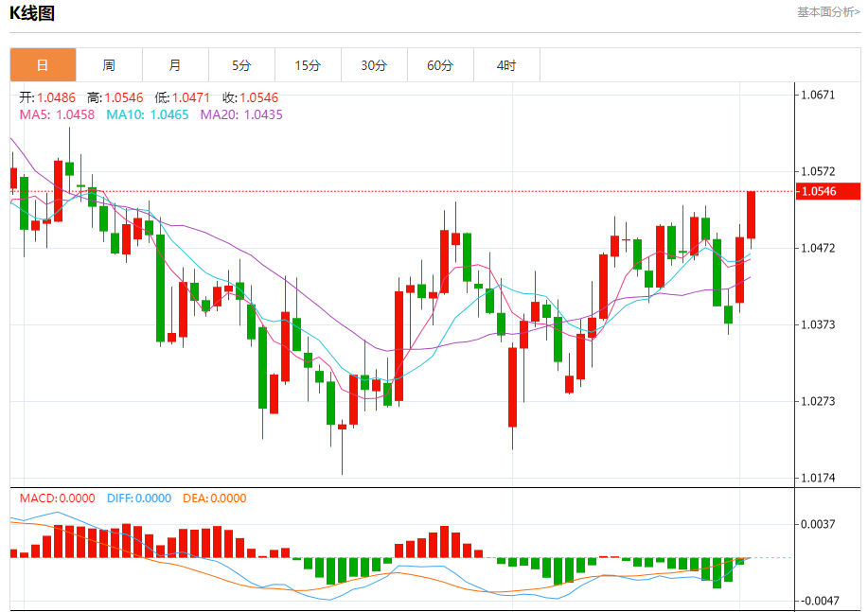The height and width of the screenshot is (612, 868).
Task: Click the 1.0373 price axis label
Action: pos(818,324)
